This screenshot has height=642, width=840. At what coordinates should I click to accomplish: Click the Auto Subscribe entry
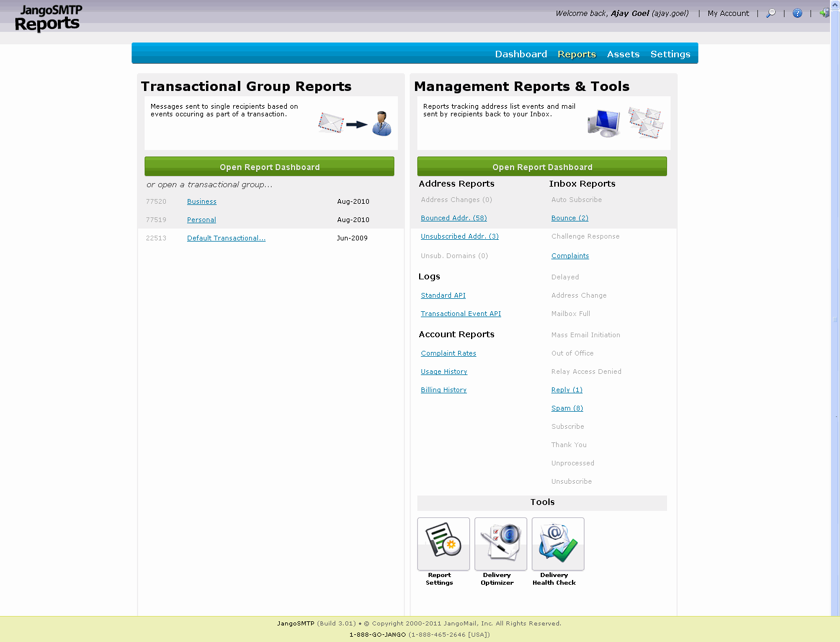(x=576, y=200)
